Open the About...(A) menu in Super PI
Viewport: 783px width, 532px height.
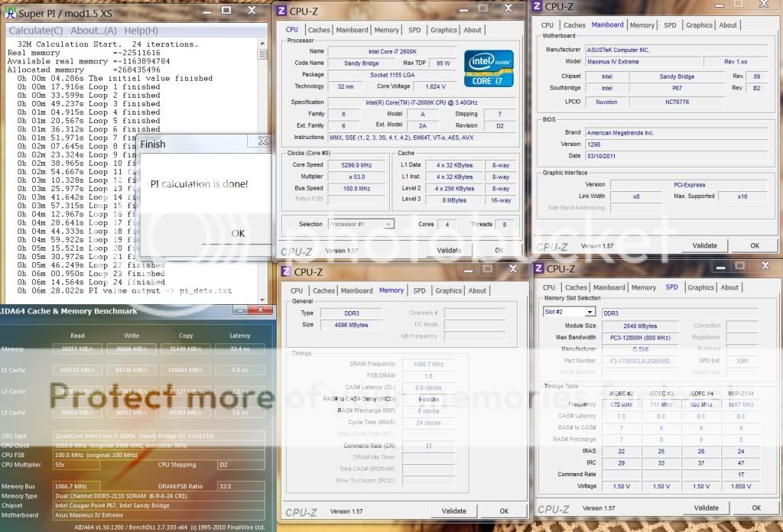point(93,31)
